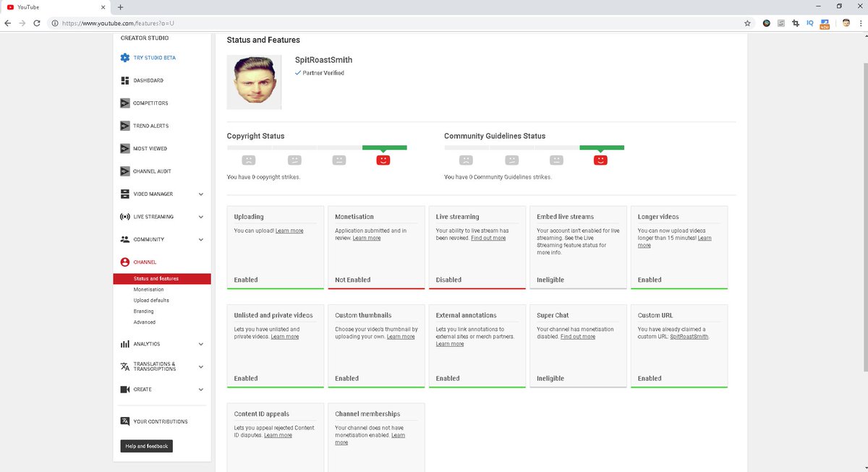868x472 pixels.
Task: Click 'Not Enabled' status in Monetisation card
Action: [x=353, y=280]
